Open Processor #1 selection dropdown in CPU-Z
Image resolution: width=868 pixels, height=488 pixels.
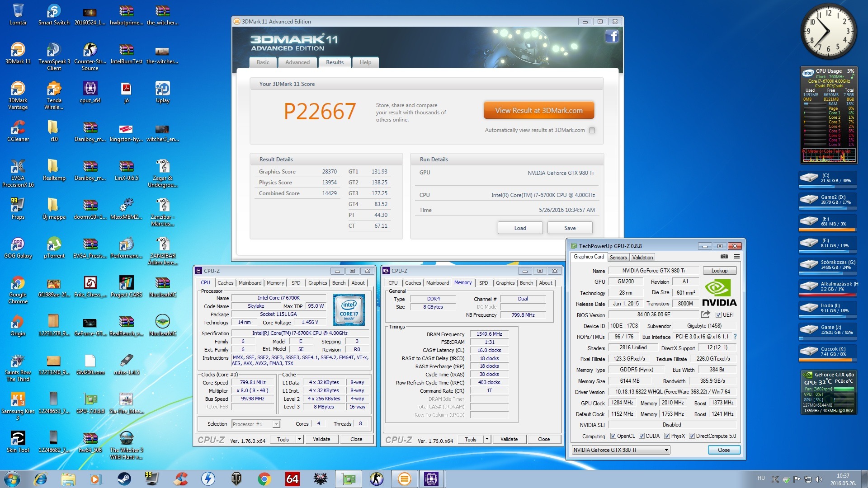[x=256, y=424]
